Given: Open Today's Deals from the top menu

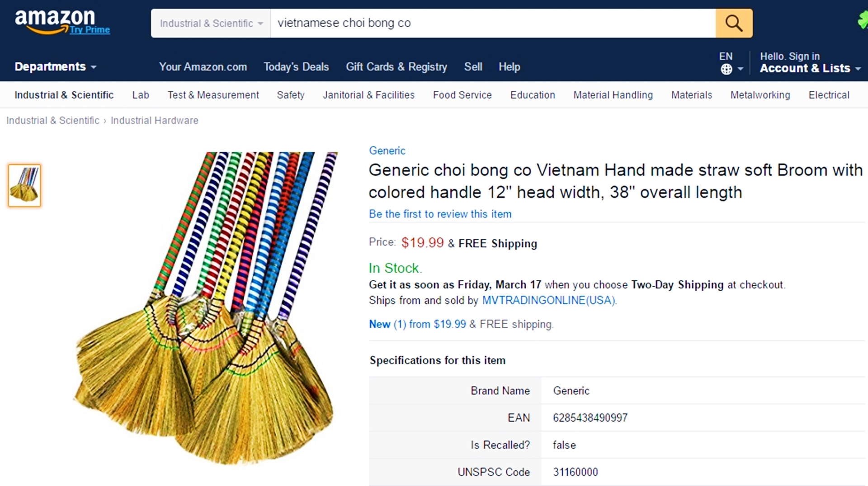Looking at the screenshot, I should point(296,66).
